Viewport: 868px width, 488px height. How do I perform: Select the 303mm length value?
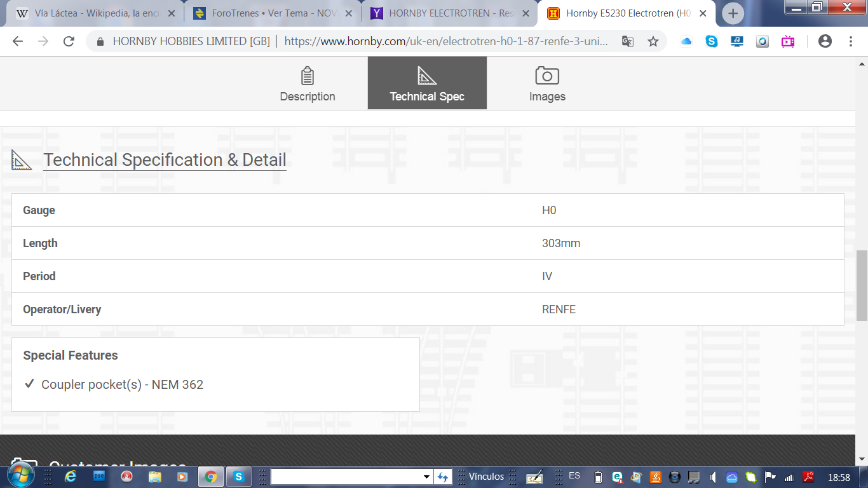pos(561,243)
